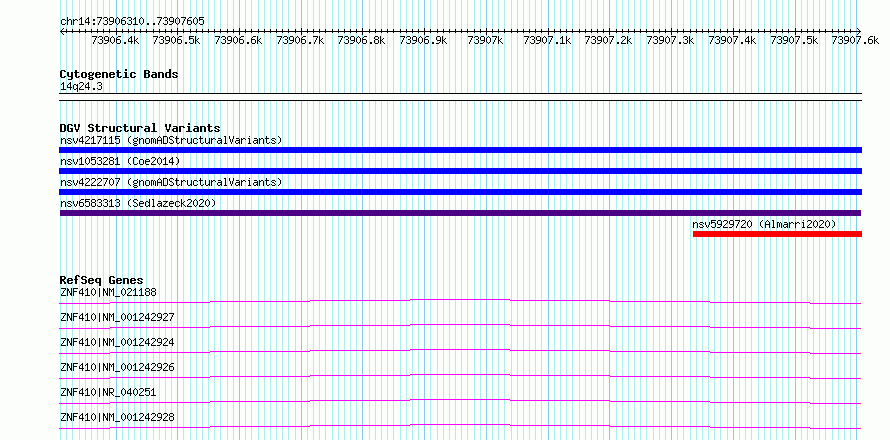
Task: Click the Cytogenetic Bands track title
Action: pyautogui.click(x=119, y=74)
